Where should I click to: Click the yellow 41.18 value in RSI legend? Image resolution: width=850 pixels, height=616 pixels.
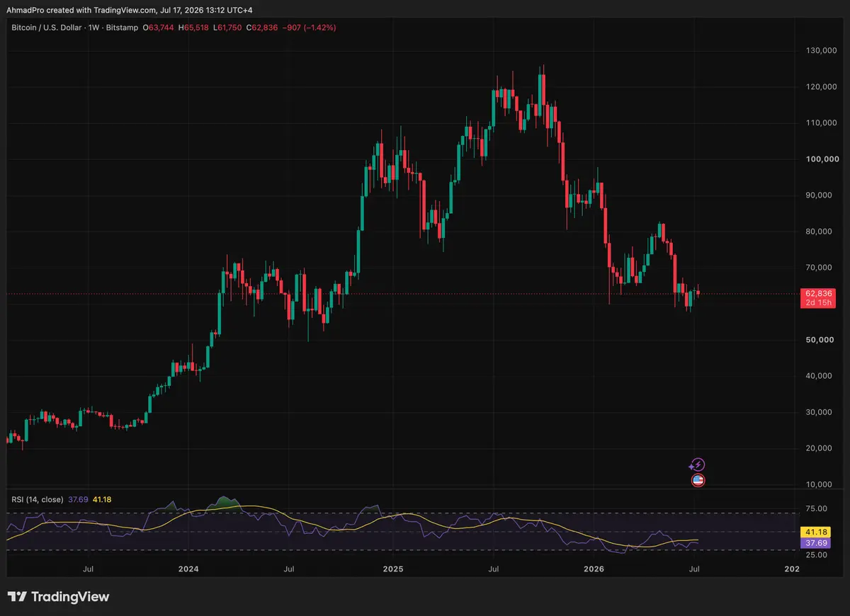(101, 499)
